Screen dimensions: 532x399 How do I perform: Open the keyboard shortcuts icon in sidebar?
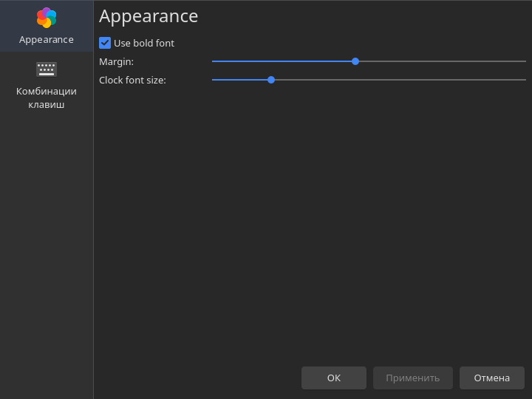[x=47, y=69]
